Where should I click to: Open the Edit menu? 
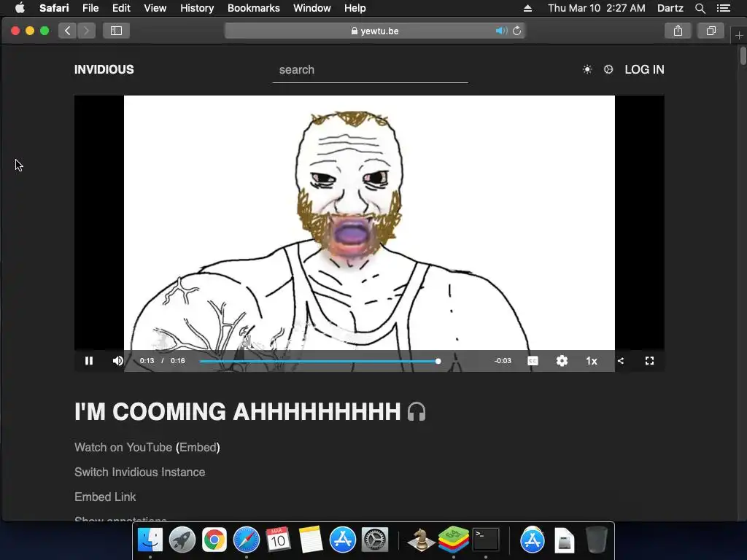tap(121, 8)
